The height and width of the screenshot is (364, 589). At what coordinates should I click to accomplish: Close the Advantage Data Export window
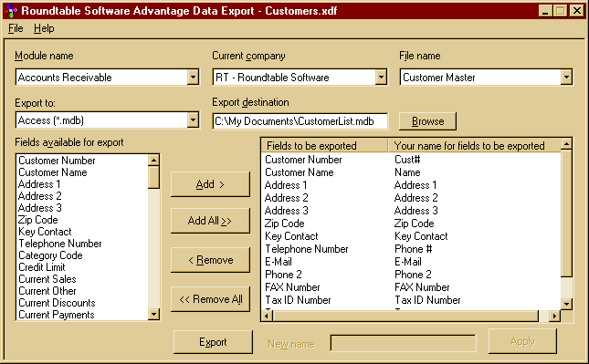(576, 11)
